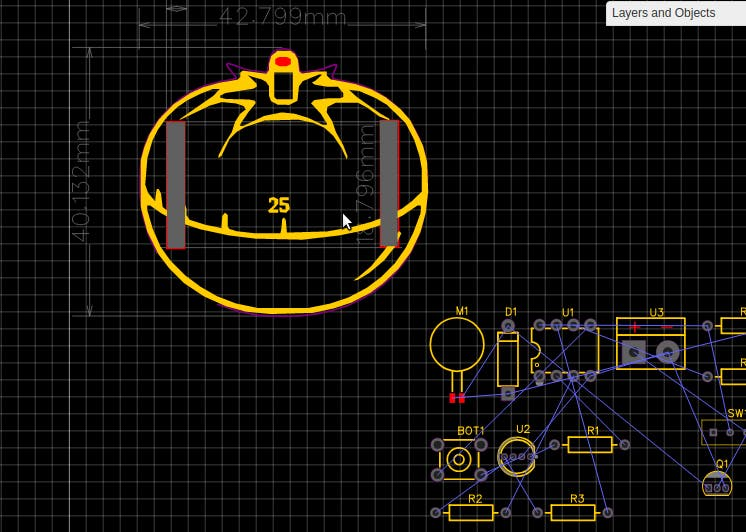746x532 pixels.
Task: Select the red oval on tomato stem
Action: point(283,61)
